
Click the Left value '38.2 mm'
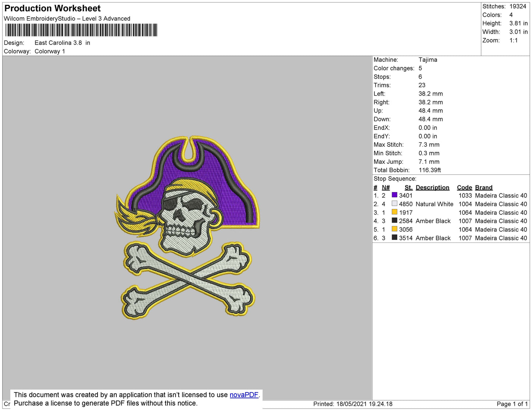point(431,93)
